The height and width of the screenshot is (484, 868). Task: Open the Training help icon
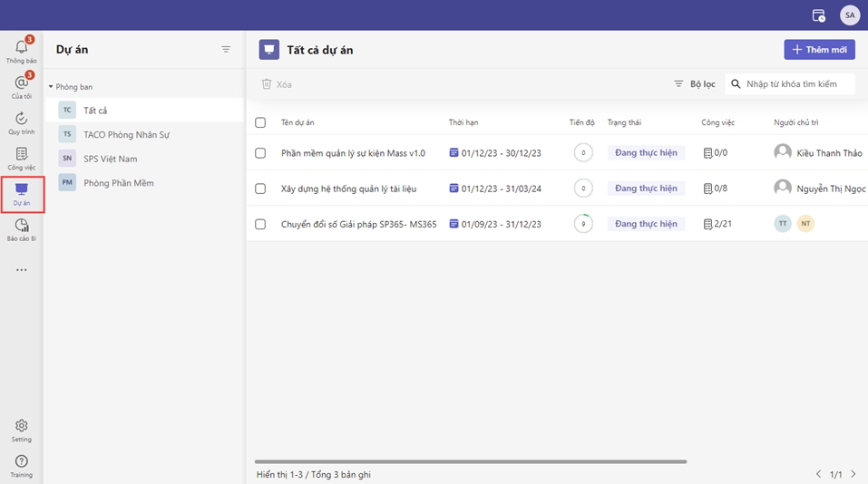pyautogui.click(x=21, y=463)
